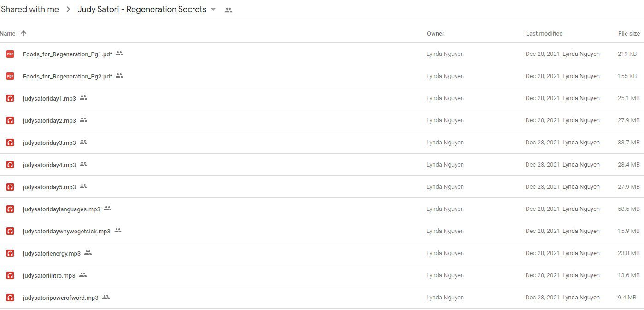This screenshot has height=310, width=644.
Task: Click modified date of judysatorienergy.mp3 row
Action: (543, 253)
